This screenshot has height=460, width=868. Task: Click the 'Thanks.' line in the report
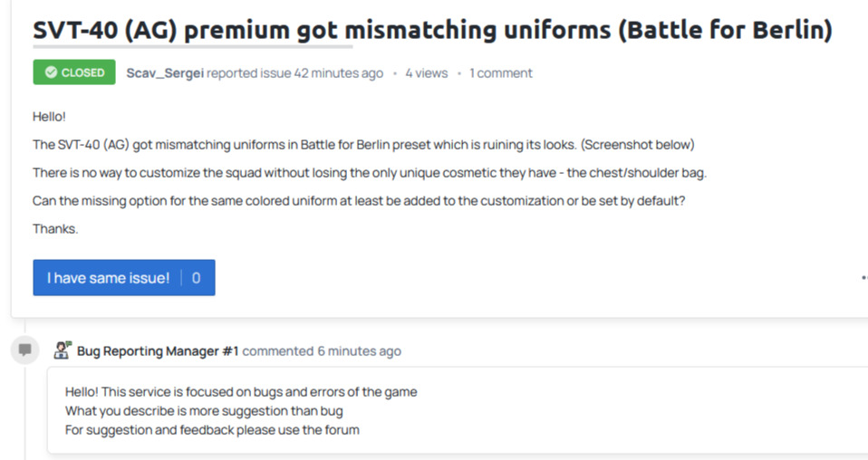[55, 229]
